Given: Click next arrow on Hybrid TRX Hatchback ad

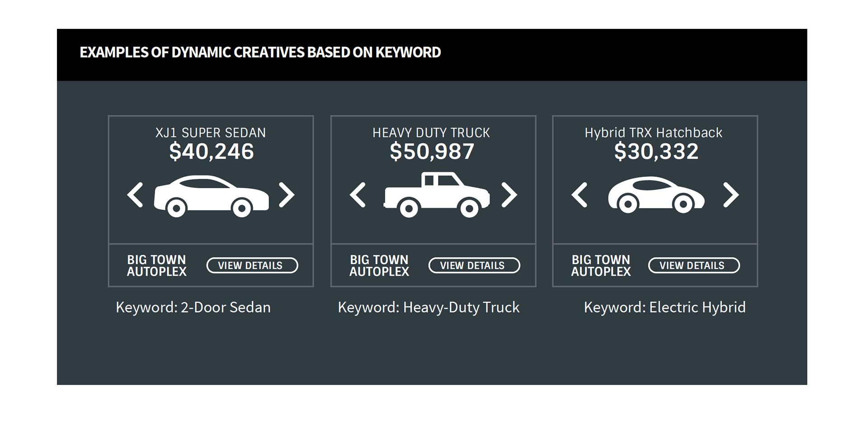Looking at the screenshot, I should (x=731, y=195).
